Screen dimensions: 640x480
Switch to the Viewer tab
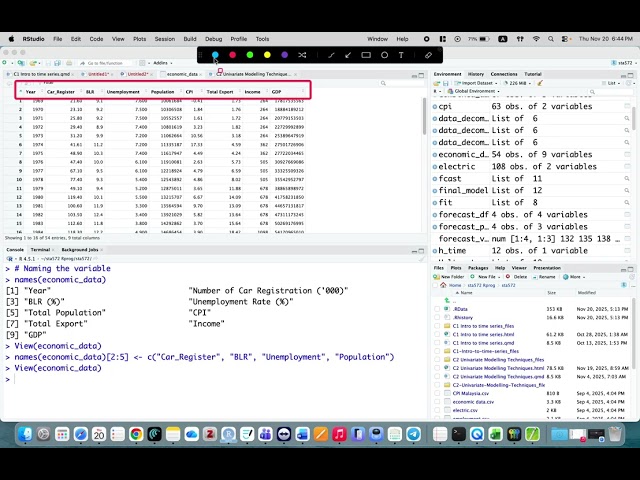pos(519,268)
